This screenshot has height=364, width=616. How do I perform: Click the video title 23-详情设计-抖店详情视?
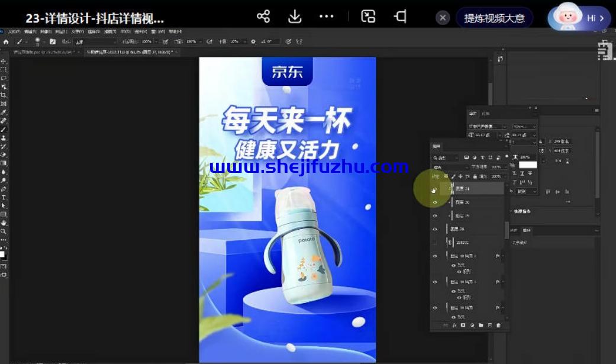[95, 18]
